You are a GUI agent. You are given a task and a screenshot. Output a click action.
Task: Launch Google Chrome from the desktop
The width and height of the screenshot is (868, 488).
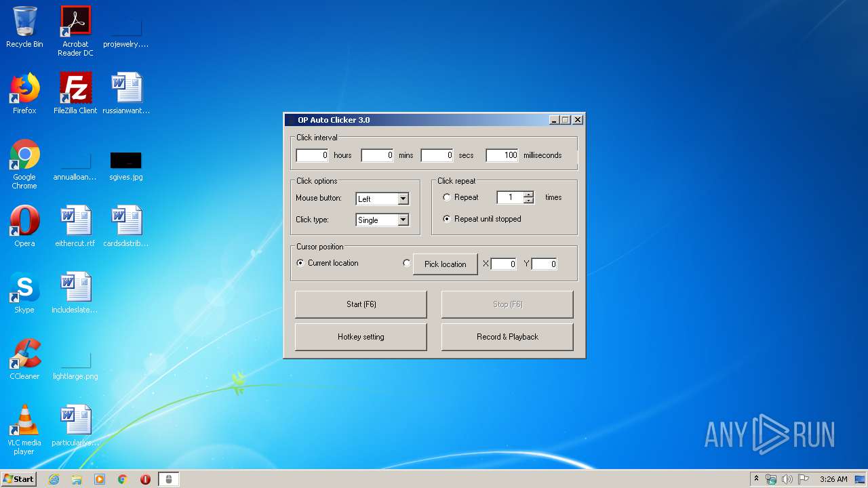[x=24, y=164]
